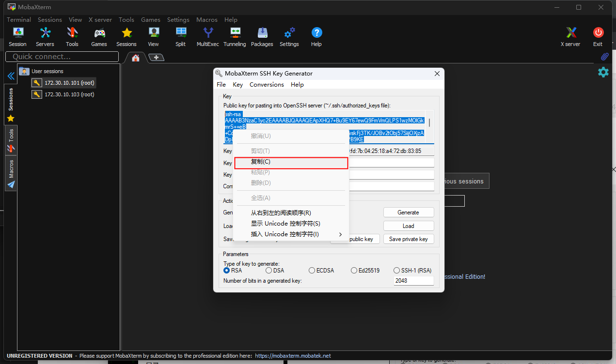This screenshot has width=616, height=364.
Task: Click the Quick connect input field
Action: click(x=62, y=57)
